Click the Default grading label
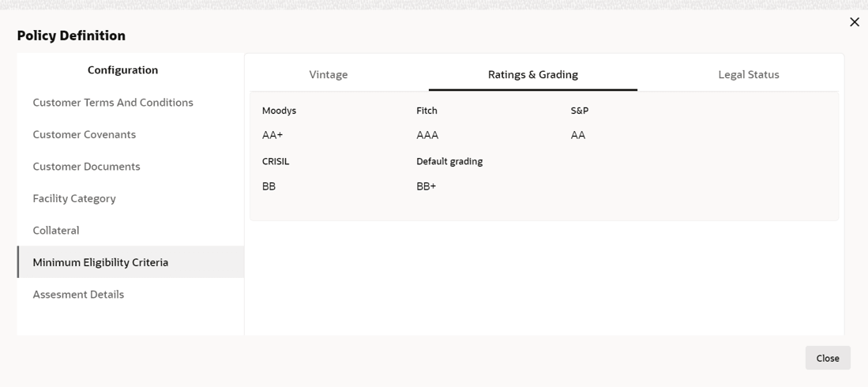Viewport: 868px width, 387px height. coord(449,161)
